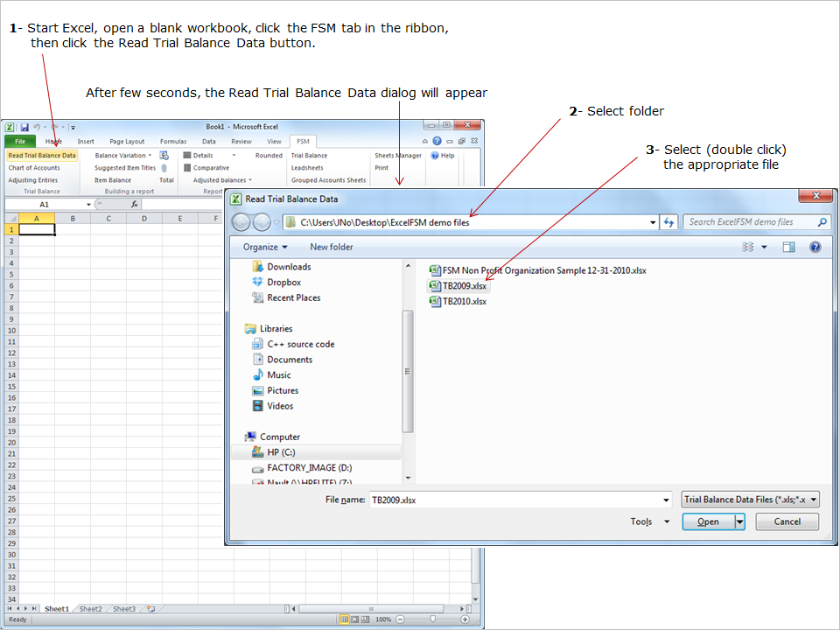840x630 pixels.
Task: Click the Details icon in Report group
Action: tap(187, 155)
